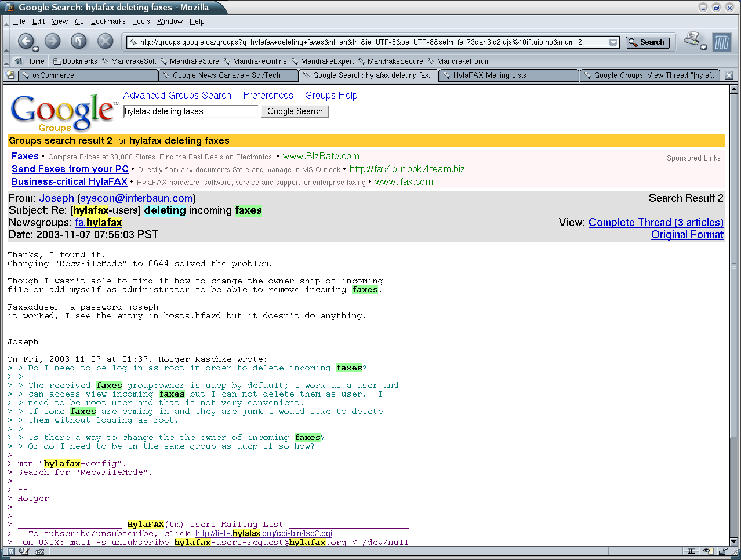The width and height of the screenshot is (741, 560).
Task: Collapse the personal toolbar using its grippy
Action: pos(6,61)
